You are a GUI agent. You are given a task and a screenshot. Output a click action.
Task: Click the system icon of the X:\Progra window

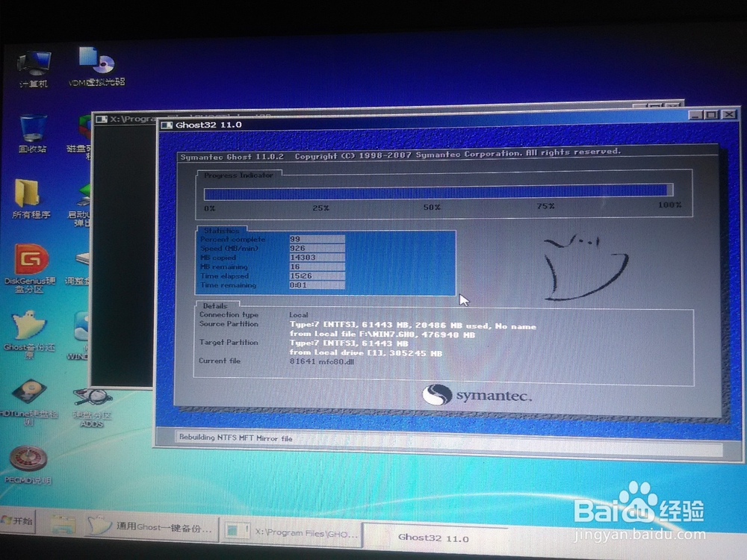(x=102, y=119)
